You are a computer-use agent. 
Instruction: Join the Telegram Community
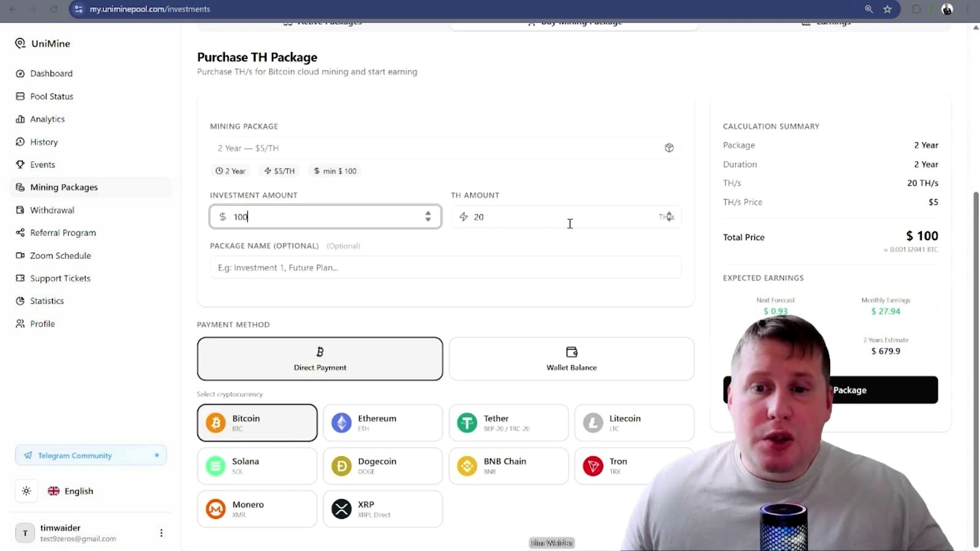point(91,455)
